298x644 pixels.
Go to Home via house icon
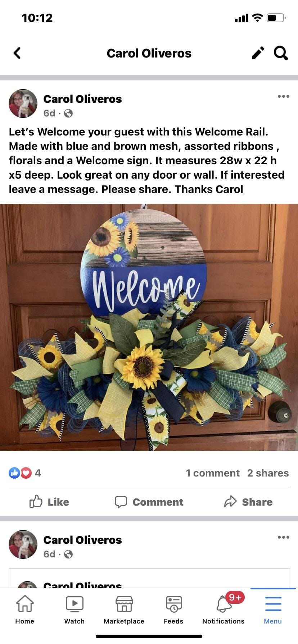pyautogui.click(x=25, y=604)
